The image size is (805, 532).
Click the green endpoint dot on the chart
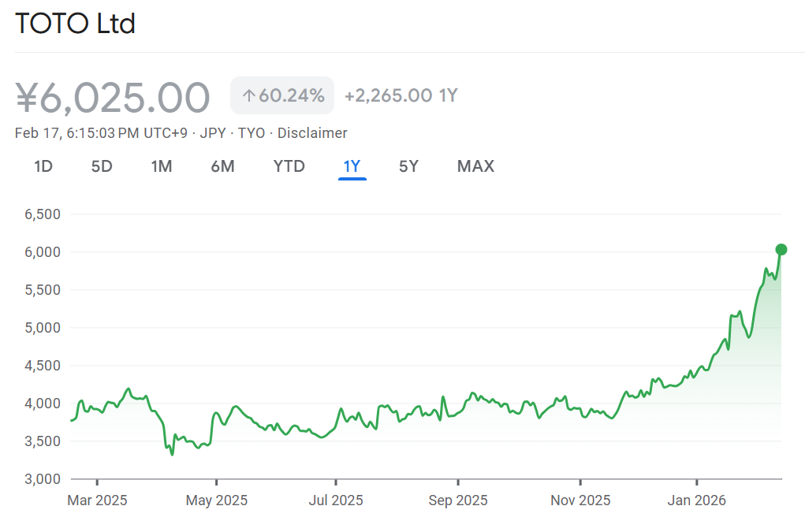click(781, 250)
